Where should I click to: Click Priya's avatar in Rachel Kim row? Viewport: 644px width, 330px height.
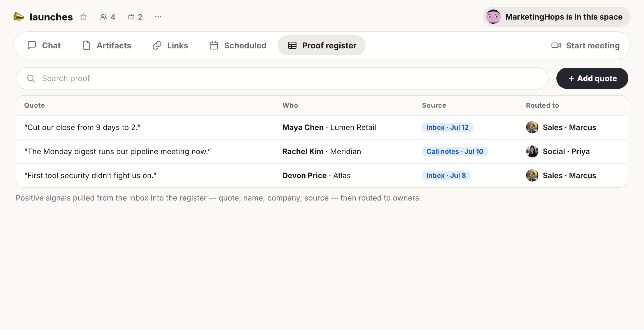tap(532, 151)
